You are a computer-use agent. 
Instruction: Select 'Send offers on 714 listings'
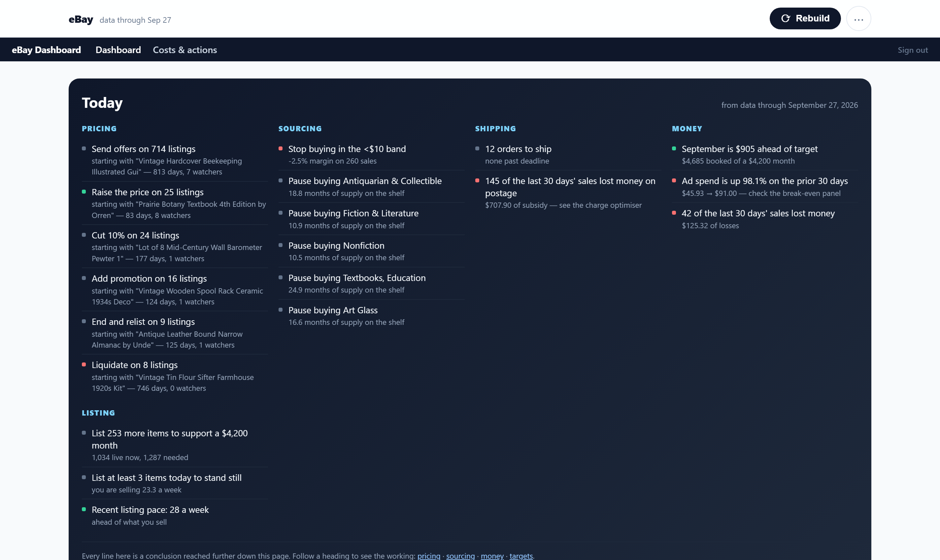pos(144,149)
